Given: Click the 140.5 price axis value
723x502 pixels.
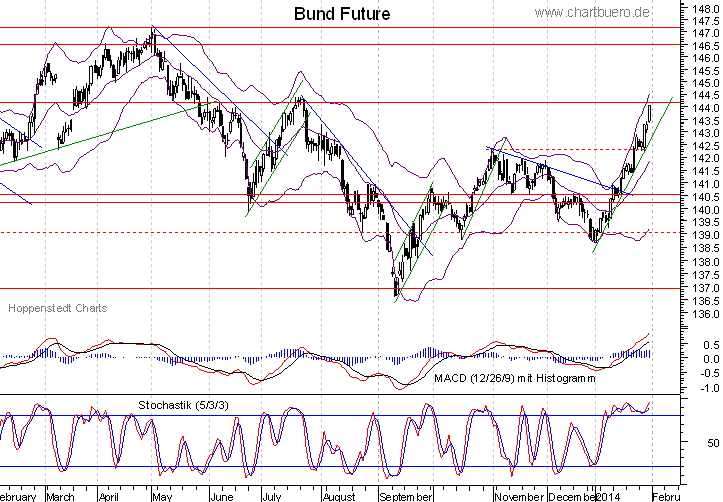Looking at the screenshot, I should [705, 196].
